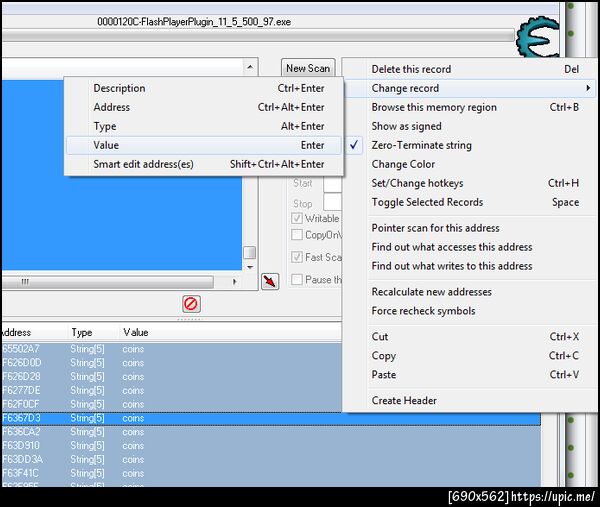Click the results list scroll-down arrow
Screen dimensions: 600x507
pyautogui.click(x=250, y=267)
